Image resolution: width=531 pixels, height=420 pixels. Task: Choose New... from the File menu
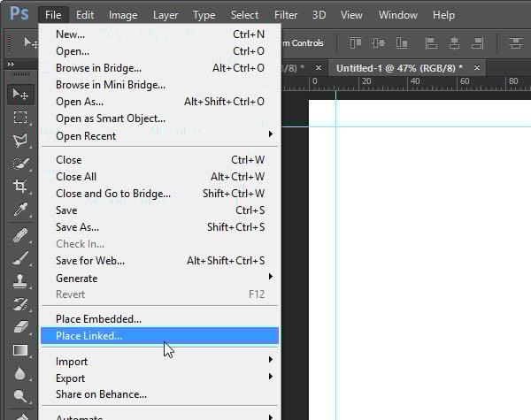pos(159,34)
